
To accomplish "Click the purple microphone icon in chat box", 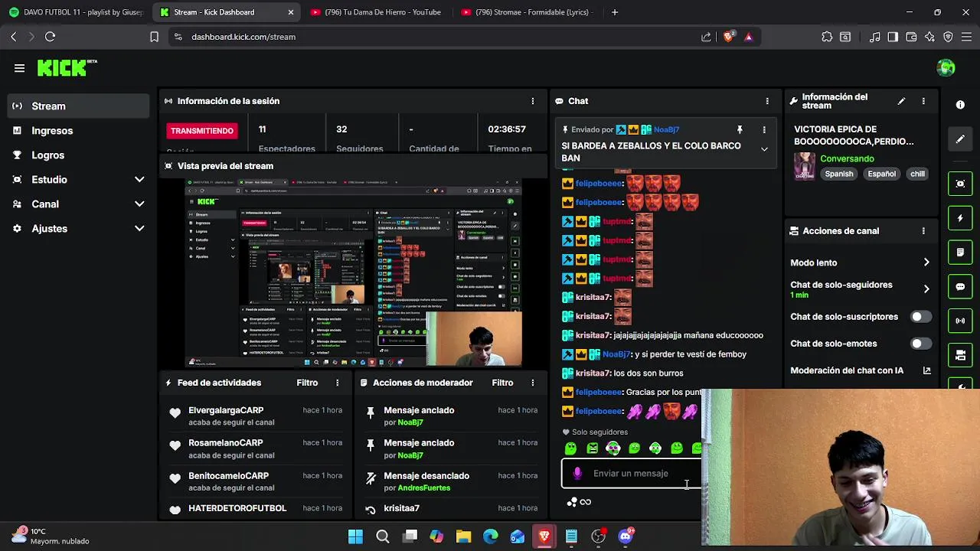I will [577, 474].
